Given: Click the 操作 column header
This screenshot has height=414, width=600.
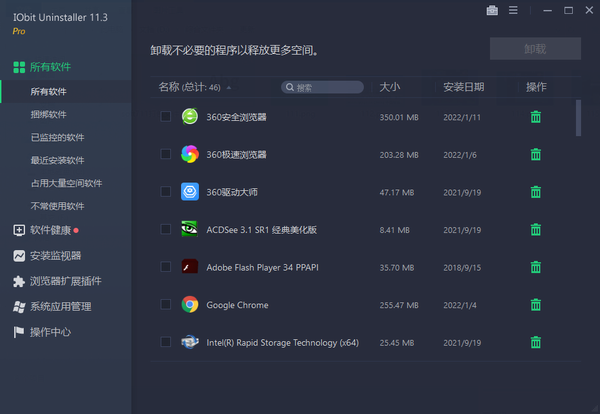Looking at the screenshot, I should click(x=536, y=87).
